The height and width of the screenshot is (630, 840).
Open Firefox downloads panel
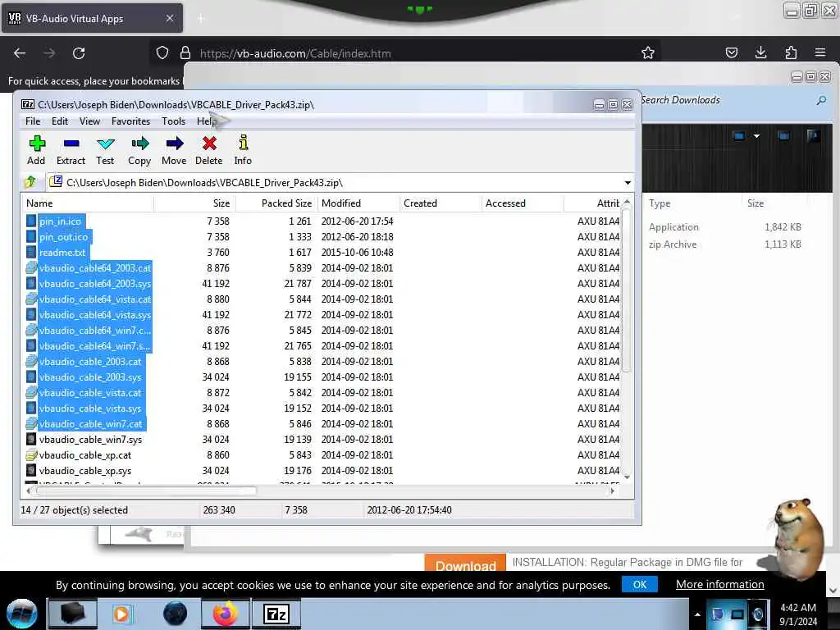pos(760,52)
